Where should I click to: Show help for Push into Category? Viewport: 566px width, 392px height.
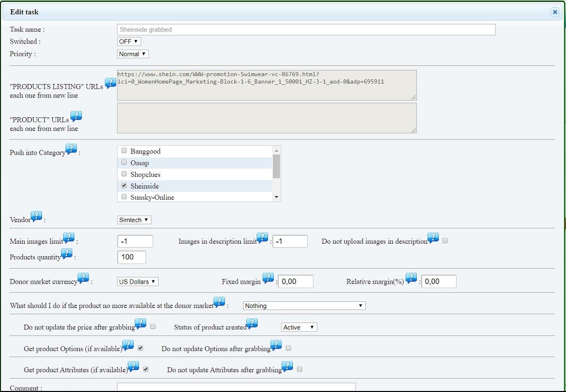[71, 149]
